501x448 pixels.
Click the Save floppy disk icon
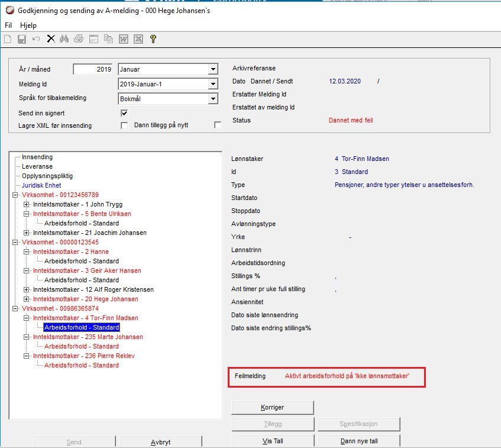click(x=22, y=39)
